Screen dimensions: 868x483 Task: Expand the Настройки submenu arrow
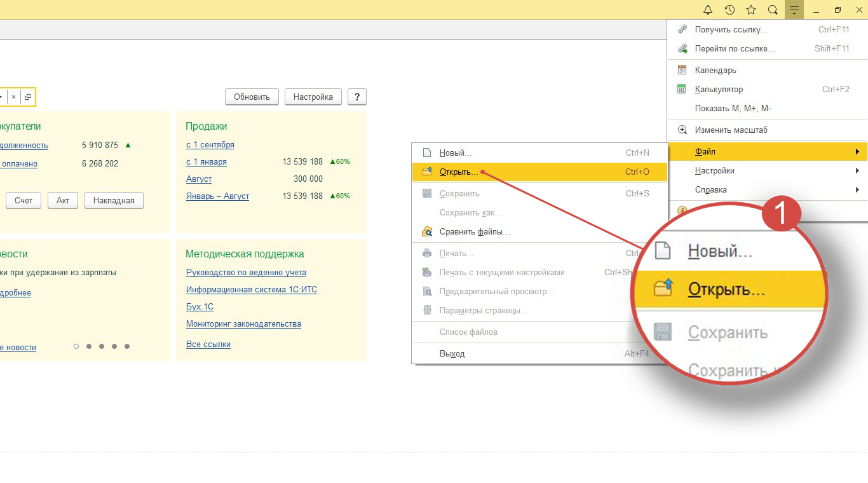click(x=857, y=171)
